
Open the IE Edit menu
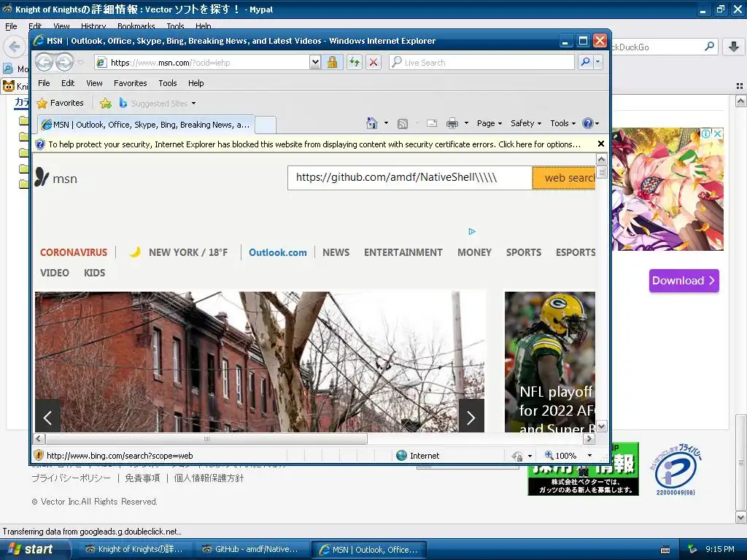point(68,83)
